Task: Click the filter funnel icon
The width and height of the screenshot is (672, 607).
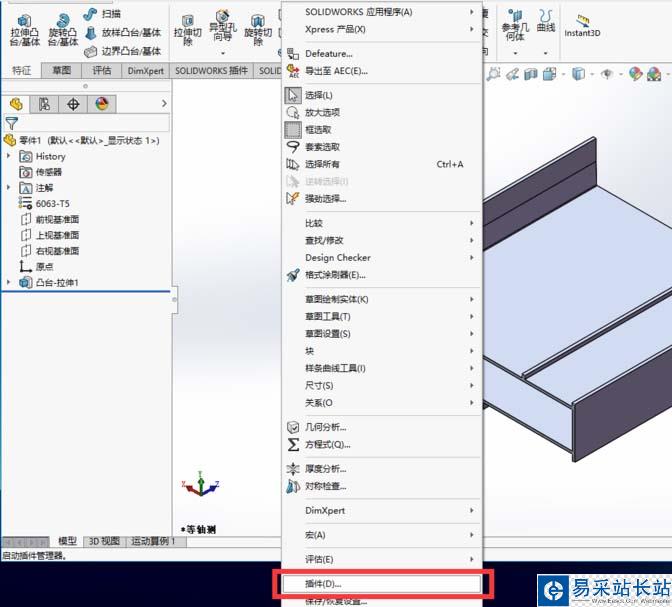Action: tap(12, 123)
